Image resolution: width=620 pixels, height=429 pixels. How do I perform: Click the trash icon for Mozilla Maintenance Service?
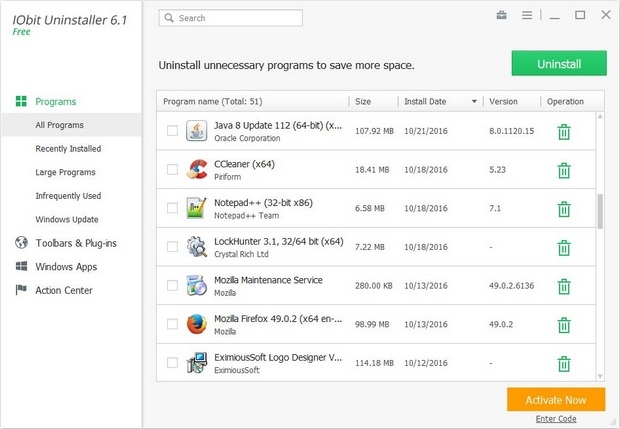click(564, 287)
